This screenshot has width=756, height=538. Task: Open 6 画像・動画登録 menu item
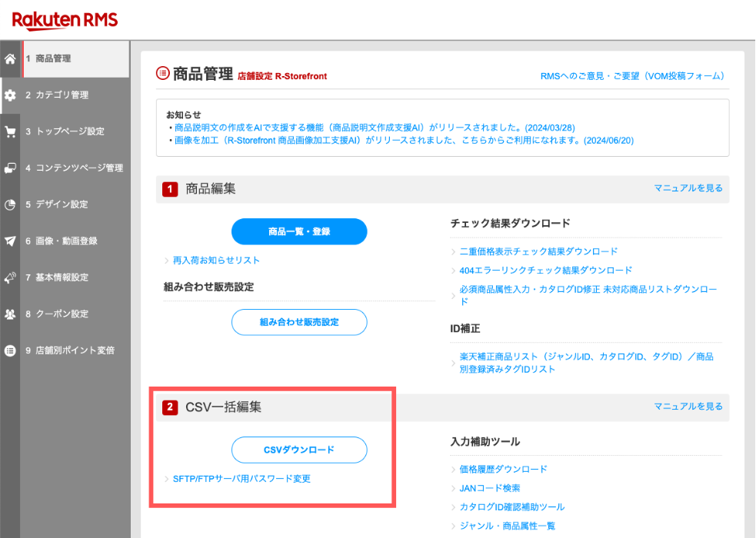(x=75, y=241)
